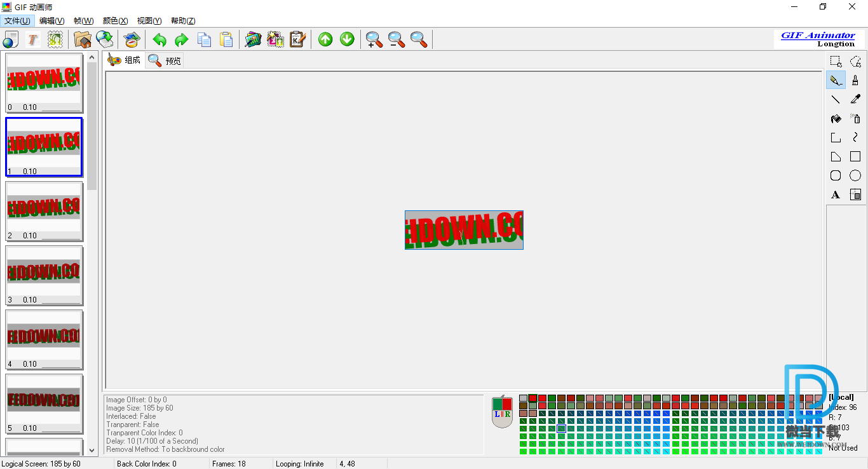Click the 'Frames: 18' status entry
868x469 pixels.
(x=229, y=464)
